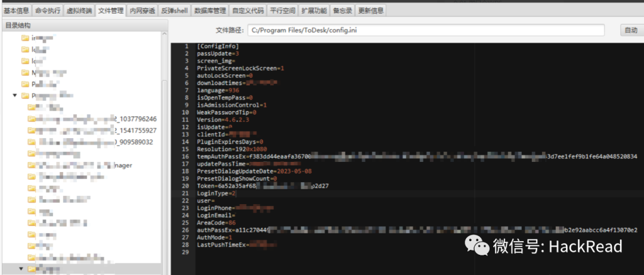
Task: Switch to the 基本信息 tab
Action: click(x=17, y=11)
